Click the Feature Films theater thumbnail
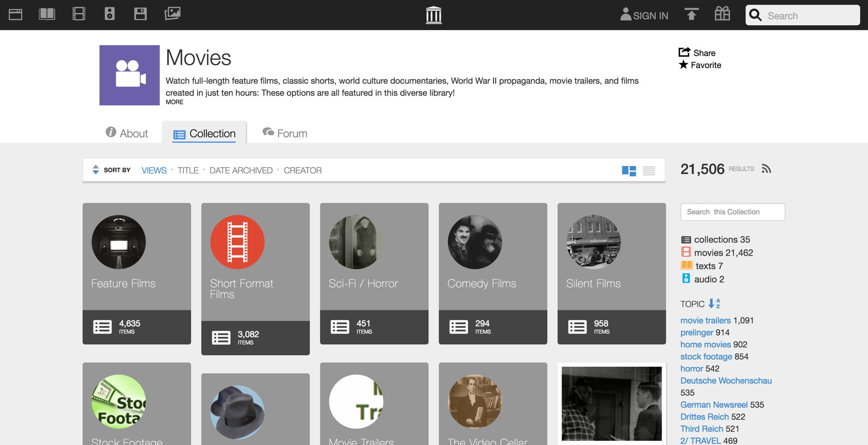Image resolution: width=868 pixels, height=445 pixels. [119, 242]
